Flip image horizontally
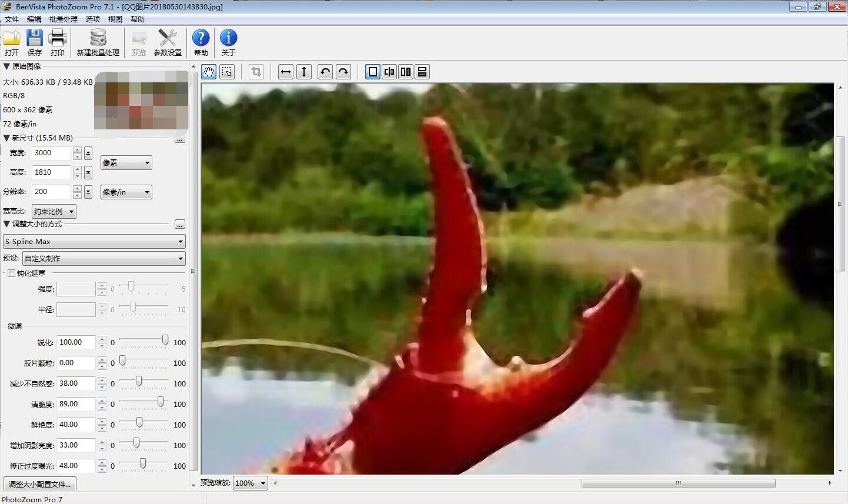The width and height of the screenshot is (848, 504). (286, 72)
